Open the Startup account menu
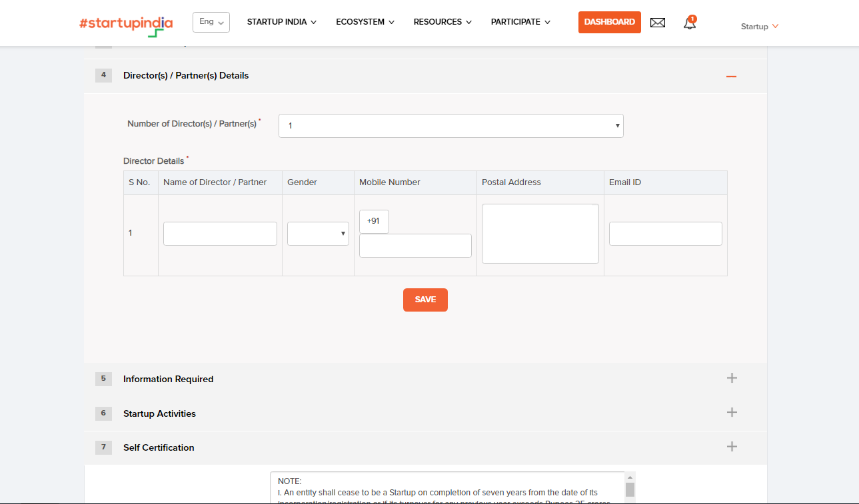The width and height of the screenshot is (859, 504). click(x=759, y=26)
